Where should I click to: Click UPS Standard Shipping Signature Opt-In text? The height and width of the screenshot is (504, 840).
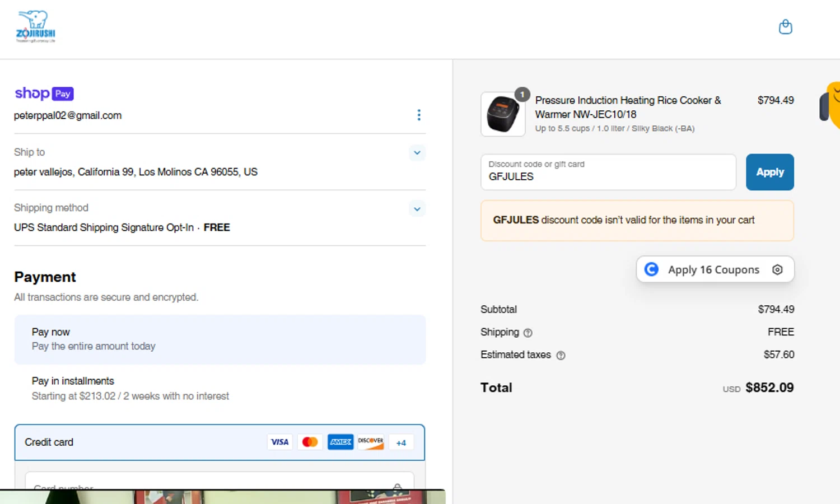point(104,227)
